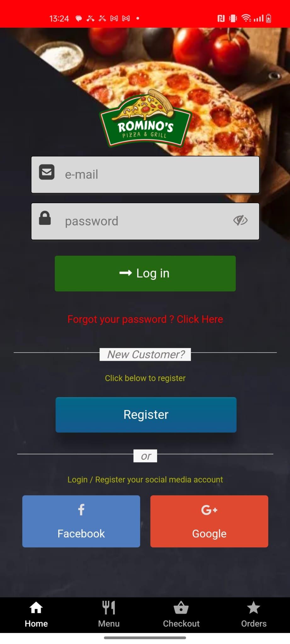Open the Orders star icon

tap(253, 608)
